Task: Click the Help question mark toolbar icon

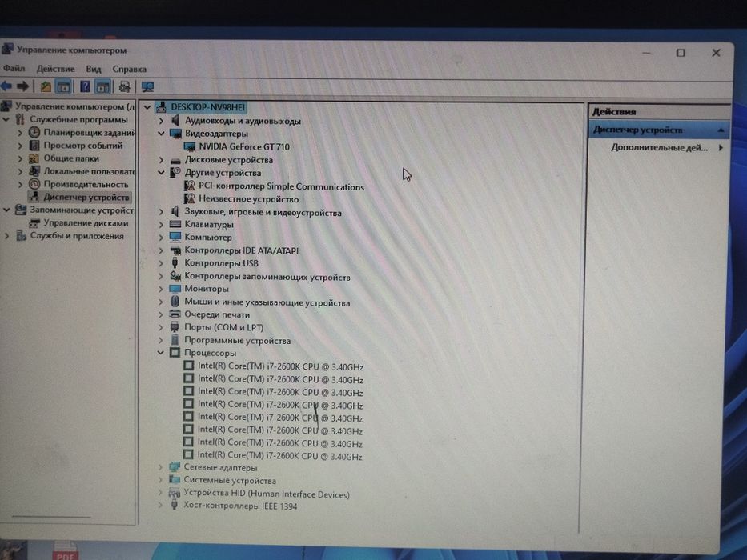Action: click(85, 86)
